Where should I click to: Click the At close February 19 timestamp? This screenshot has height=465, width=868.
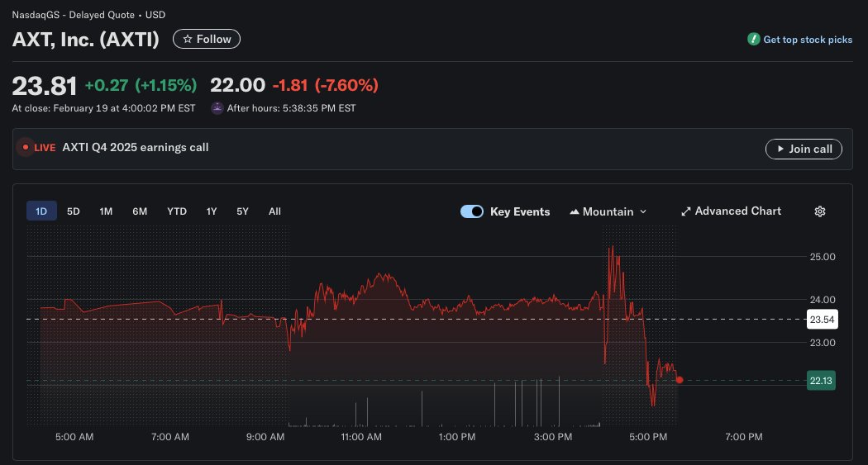tap(103, 108)
